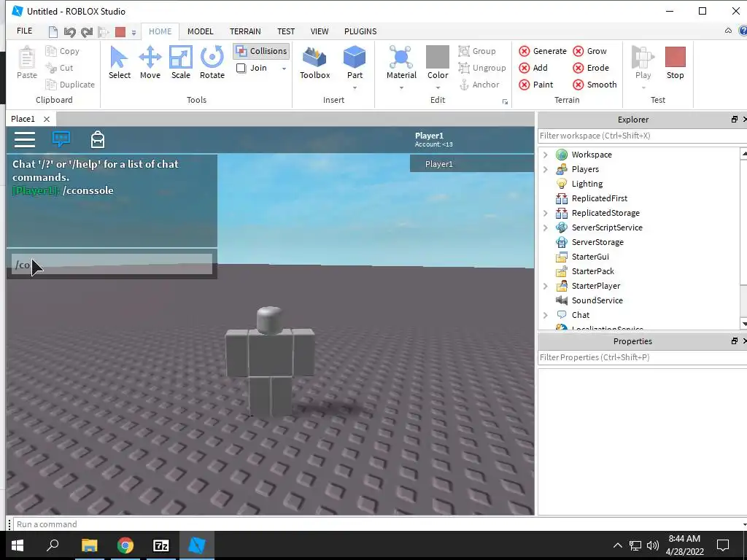The width and height of the screenshot is (747, 560).
Task: Open Google Chrome from taskbar
Action: click(125, 545)
